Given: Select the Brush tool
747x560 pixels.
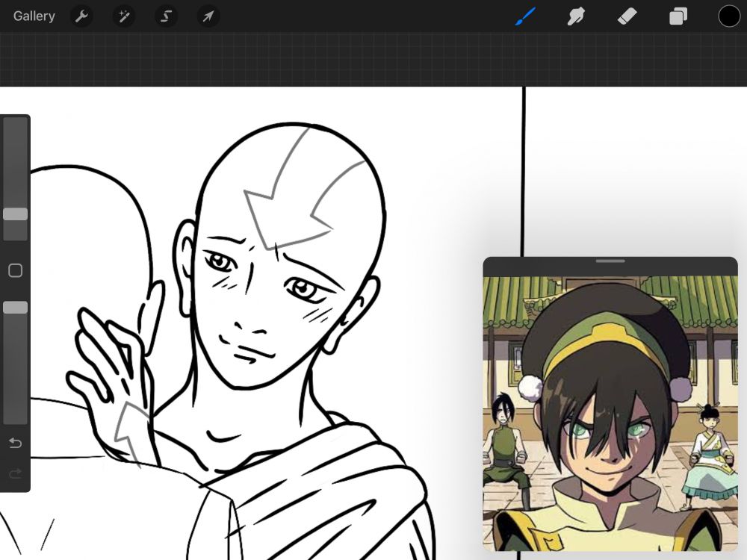Looking at the screenshot, I should point(526,16).
